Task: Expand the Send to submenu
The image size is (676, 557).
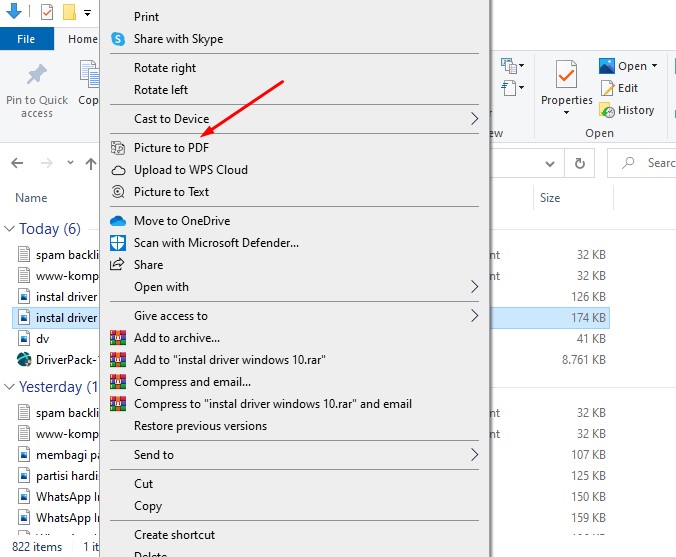Action: coord(474,455)
